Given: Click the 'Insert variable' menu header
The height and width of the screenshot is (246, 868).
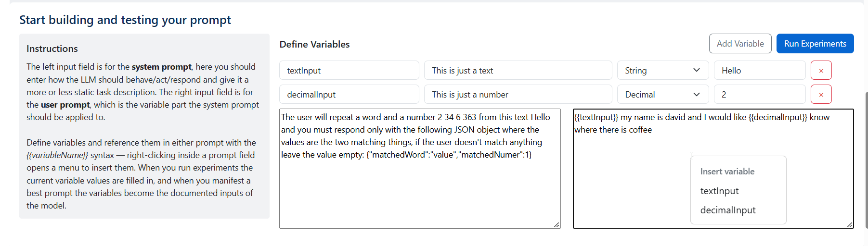Looking at the screenshot, I should pyautogui.click(x=727, y=172).
